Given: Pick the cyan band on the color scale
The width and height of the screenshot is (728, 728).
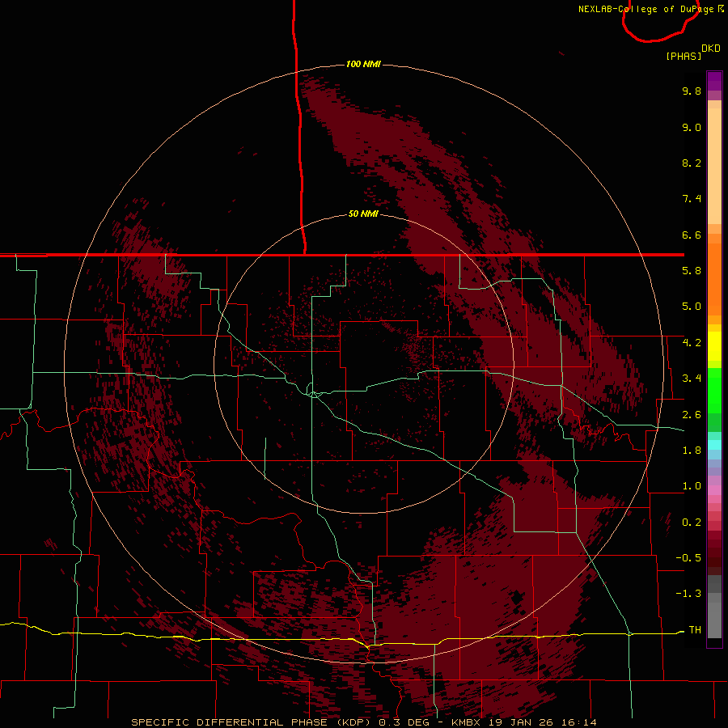Looking at the screenshot, I should 714,445.
